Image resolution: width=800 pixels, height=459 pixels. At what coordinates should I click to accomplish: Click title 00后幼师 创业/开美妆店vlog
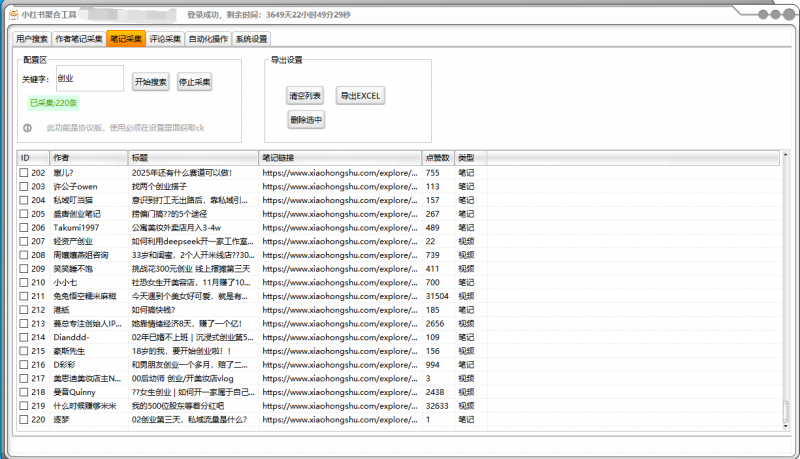tap(183, 378)
